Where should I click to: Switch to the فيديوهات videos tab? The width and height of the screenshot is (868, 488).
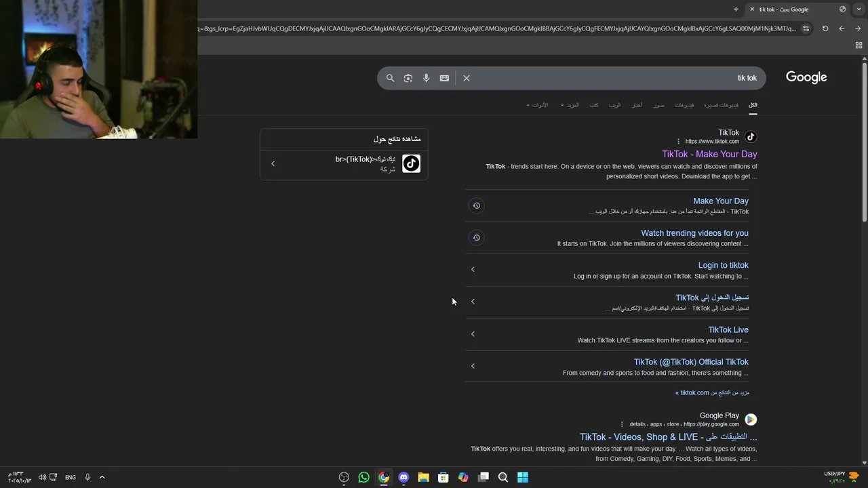[x=684, y=105]
